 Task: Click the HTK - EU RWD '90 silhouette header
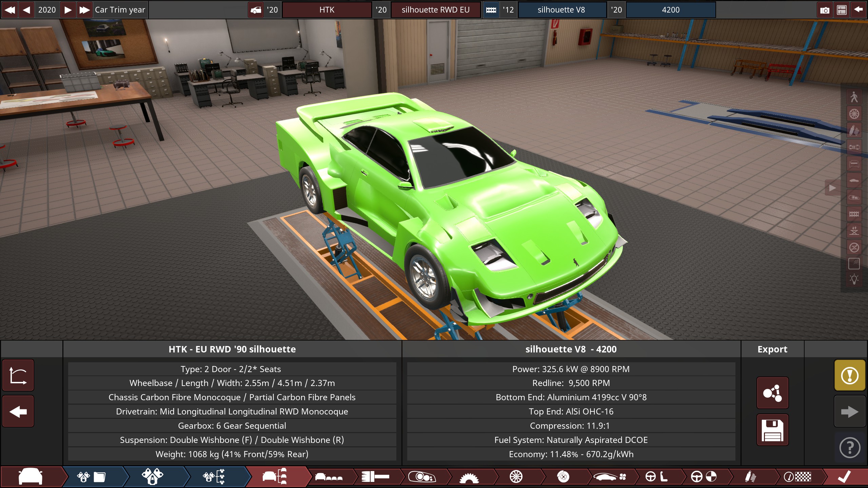(x=232, y=349)
